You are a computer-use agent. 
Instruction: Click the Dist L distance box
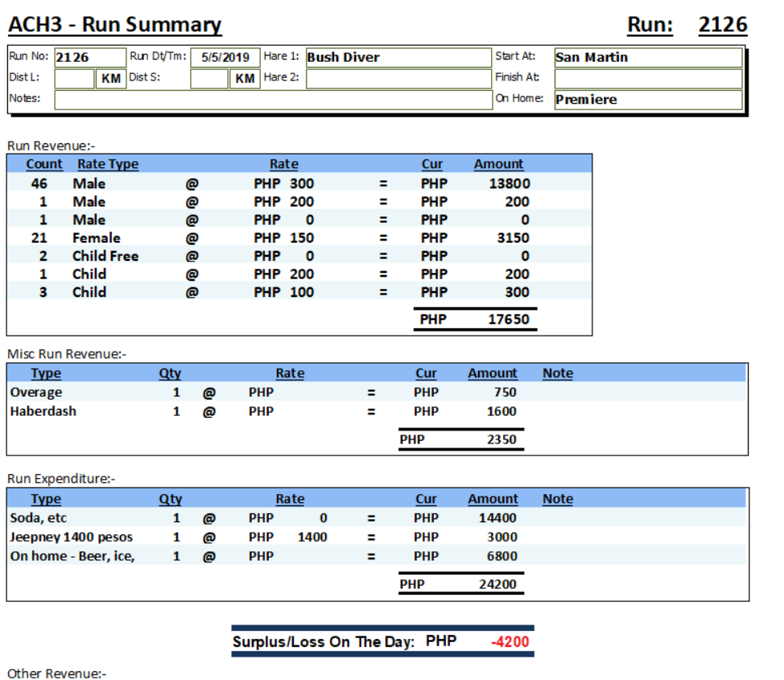74,79
